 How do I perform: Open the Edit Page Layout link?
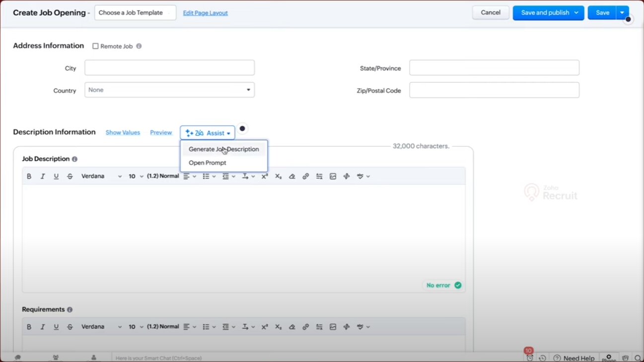205,13
